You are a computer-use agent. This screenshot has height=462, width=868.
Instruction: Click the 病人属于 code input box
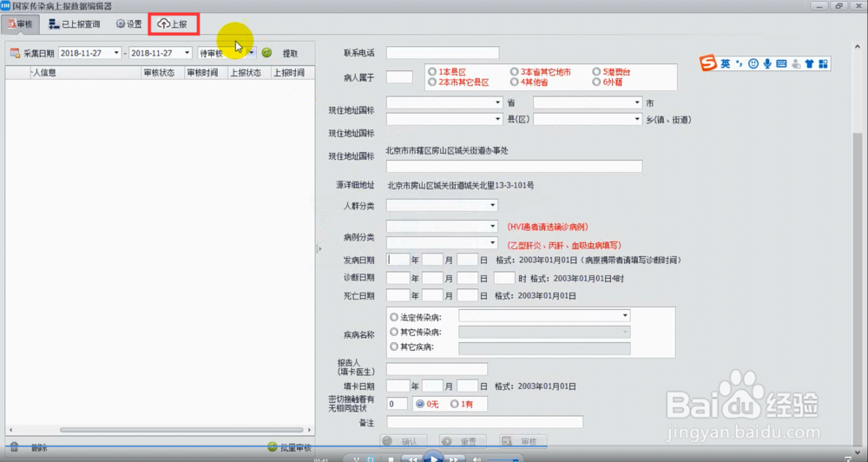(x=399, y=77)
